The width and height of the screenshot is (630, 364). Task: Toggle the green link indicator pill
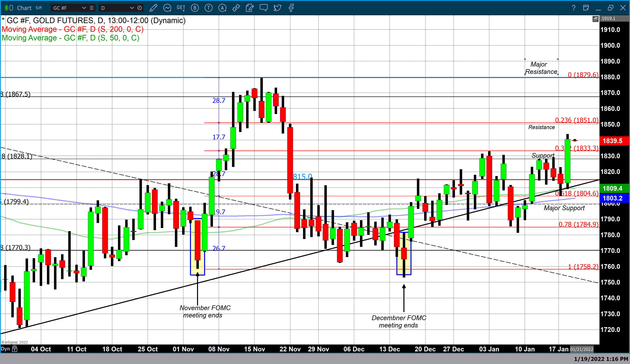pyautogui.click(x=7, y=8)
